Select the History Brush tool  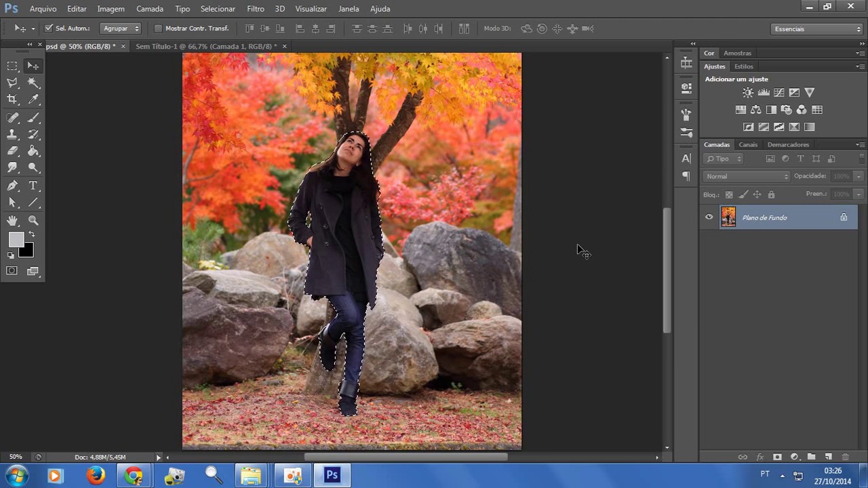(x=33, y=134)
